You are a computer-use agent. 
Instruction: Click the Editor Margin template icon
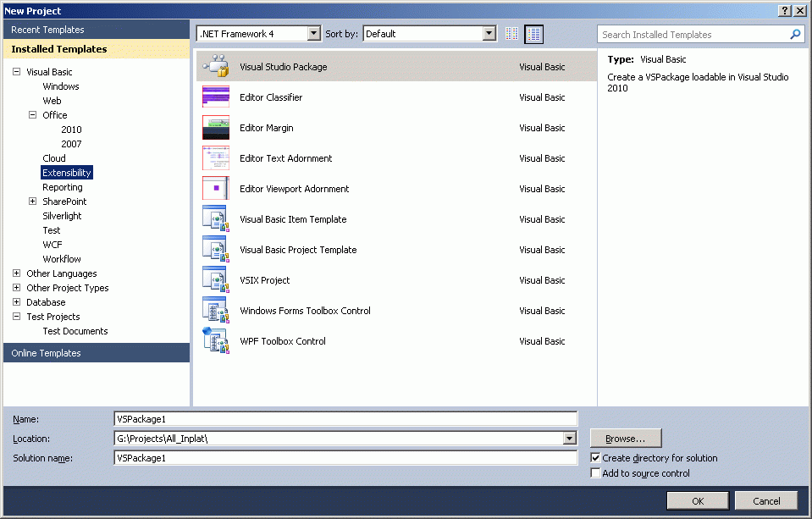(x=216, y=127)
